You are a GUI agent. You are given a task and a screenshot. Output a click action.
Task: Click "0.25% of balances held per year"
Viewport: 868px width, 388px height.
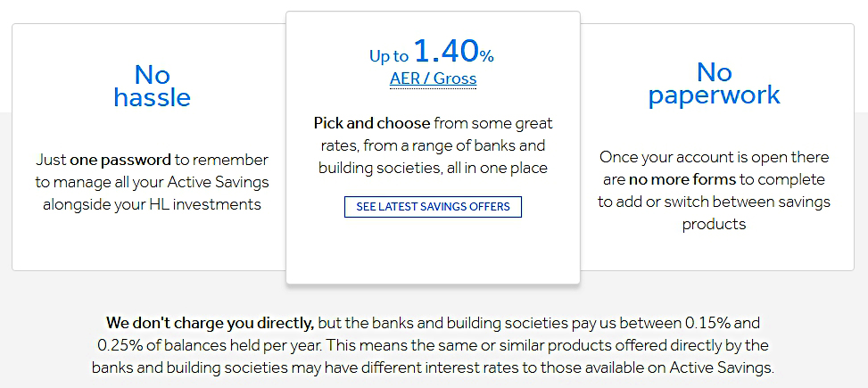click(x=210, y=346)
